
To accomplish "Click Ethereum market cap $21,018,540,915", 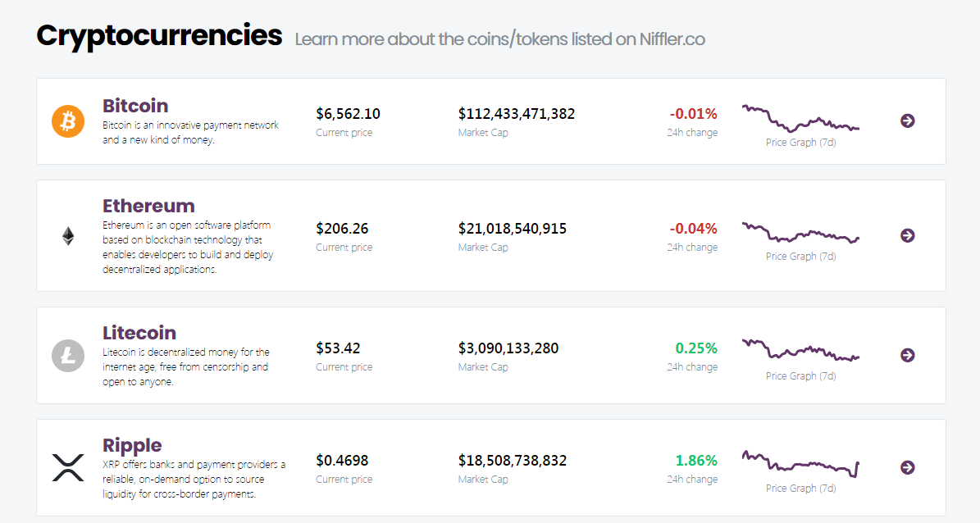I will coord(513,229).
